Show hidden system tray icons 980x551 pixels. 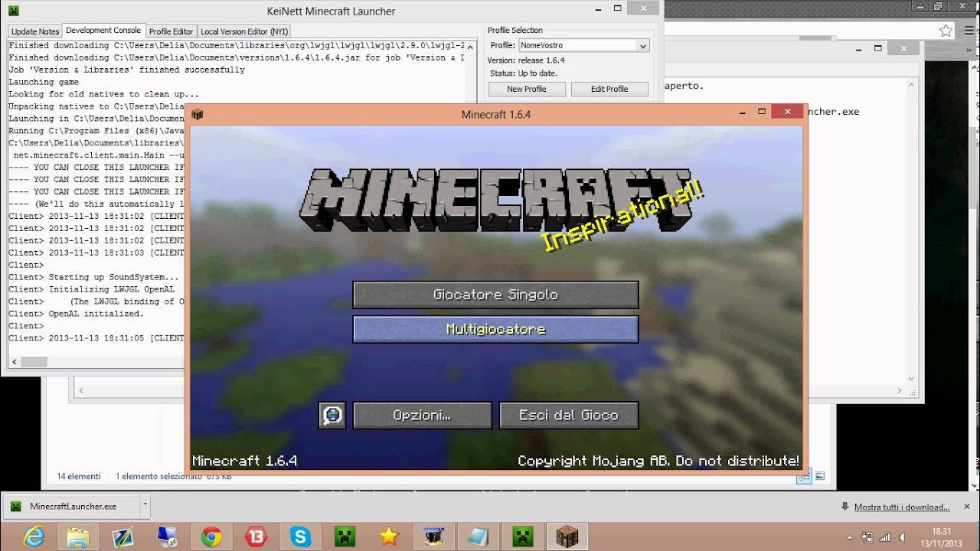coord(850,537)
